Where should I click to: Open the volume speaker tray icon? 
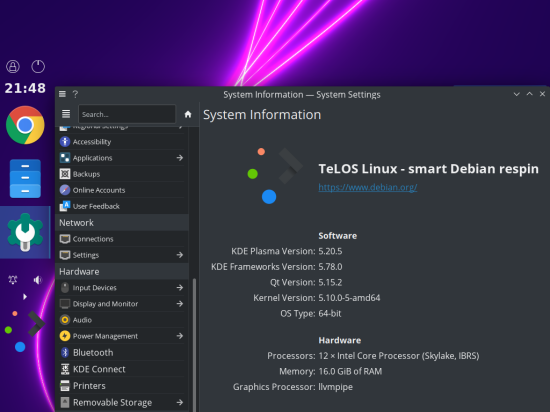38,279
